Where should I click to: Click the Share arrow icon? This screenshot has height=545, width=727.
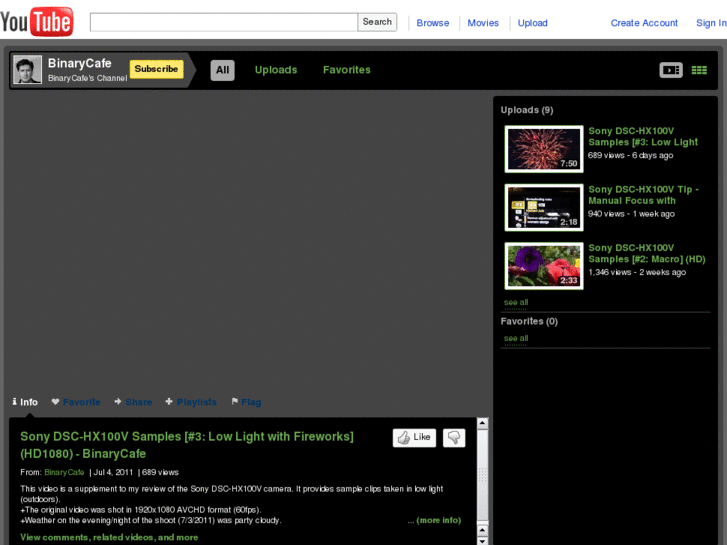pos(118,402)
